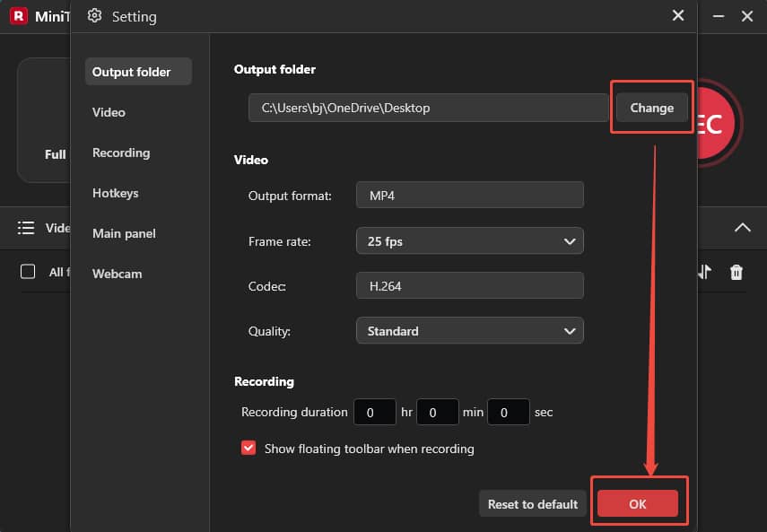Click the output folder path field
This screenshot has height=532, width=767.
pos(427,108)
